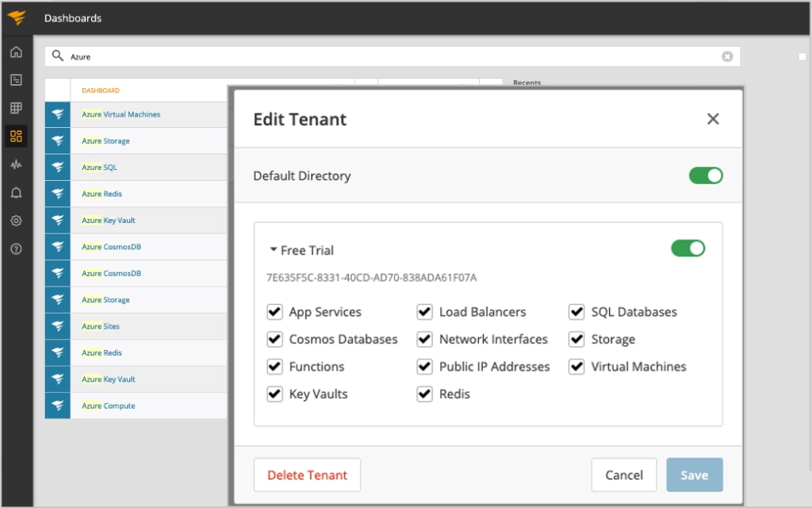Open the alerts bell sidebar icon
812x508 pixels.
(x=16, y=193)
